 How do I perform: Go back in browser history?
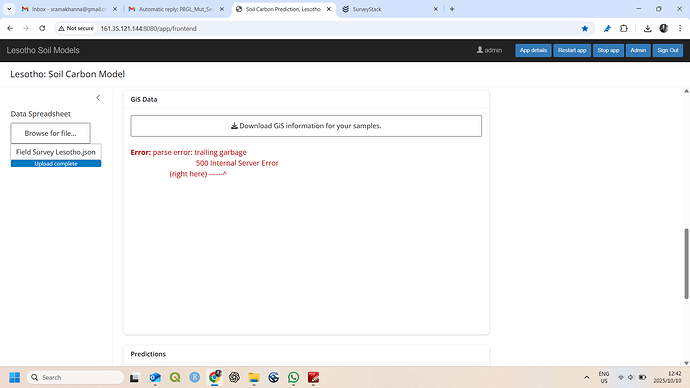pyautogui.click(x=10, y=28)
